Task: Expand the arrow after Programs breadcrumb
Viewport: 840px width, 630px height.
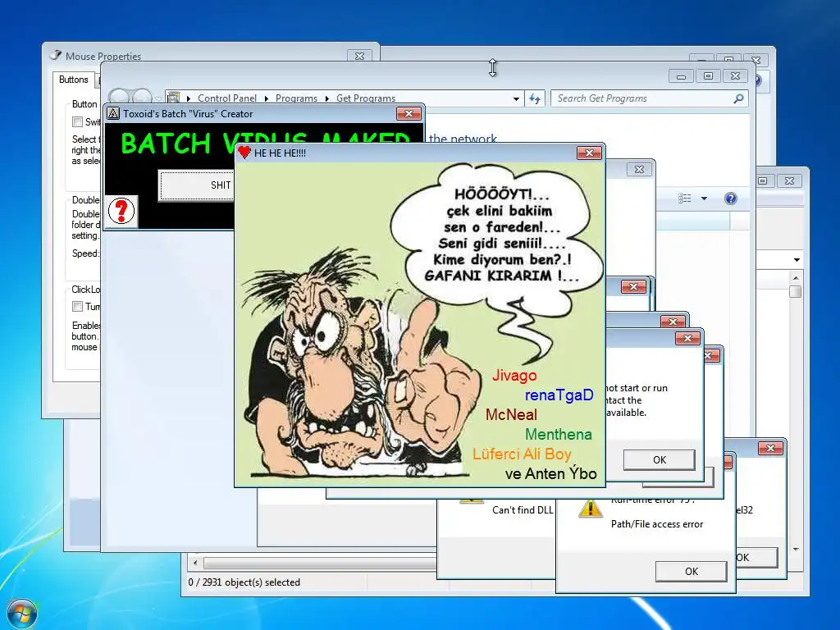Action: click(326, 98)
